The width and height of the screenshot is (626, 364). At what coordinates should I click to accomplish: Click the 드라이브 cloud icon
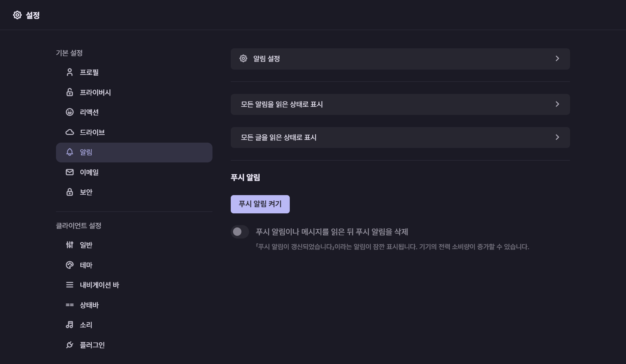click(69, 132)
